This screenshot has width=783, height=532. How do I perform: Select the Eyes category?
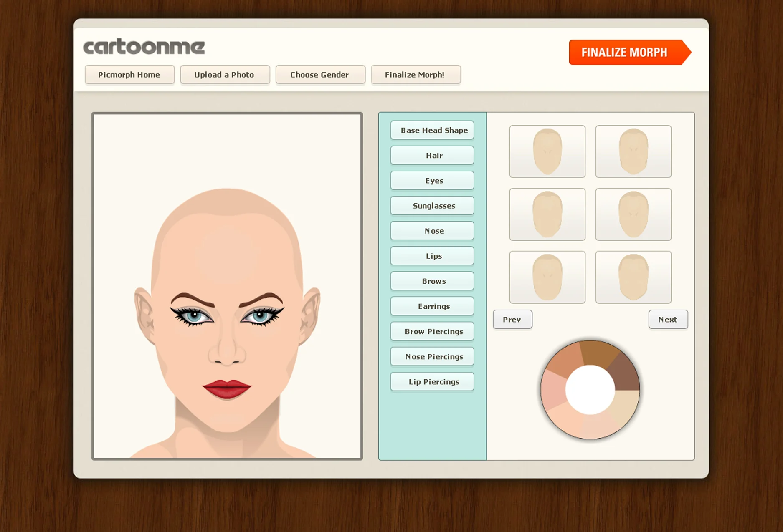(432, 180)
